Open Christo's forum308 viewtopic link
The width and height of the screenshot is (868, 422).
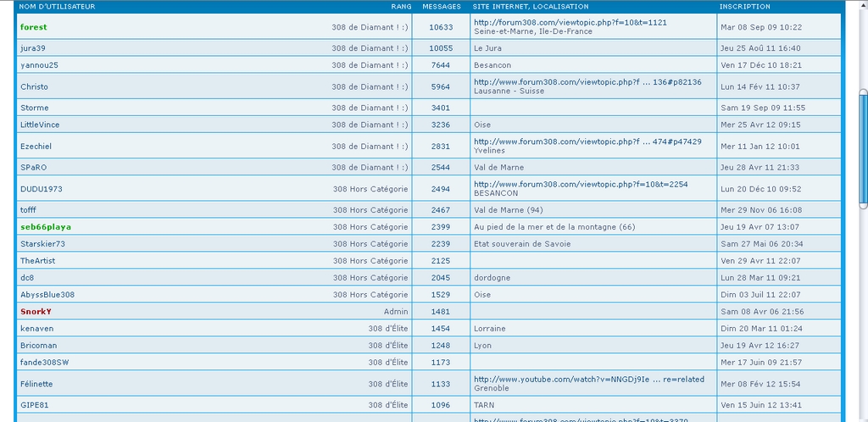587,81
